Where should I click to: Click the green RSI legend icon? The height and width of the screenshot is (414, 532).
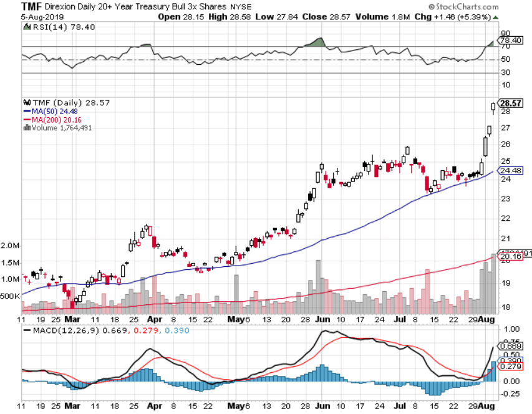(x=27, y=27)
